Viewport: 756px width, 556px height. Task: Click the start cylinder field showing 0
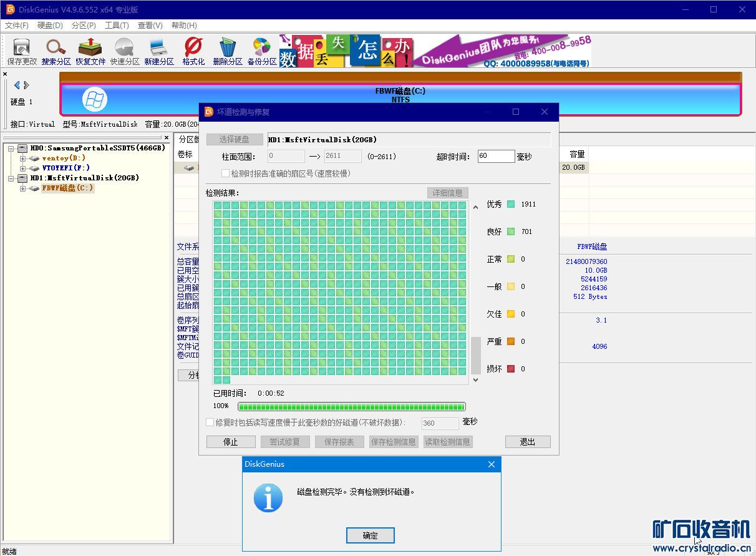coord(286,156)
